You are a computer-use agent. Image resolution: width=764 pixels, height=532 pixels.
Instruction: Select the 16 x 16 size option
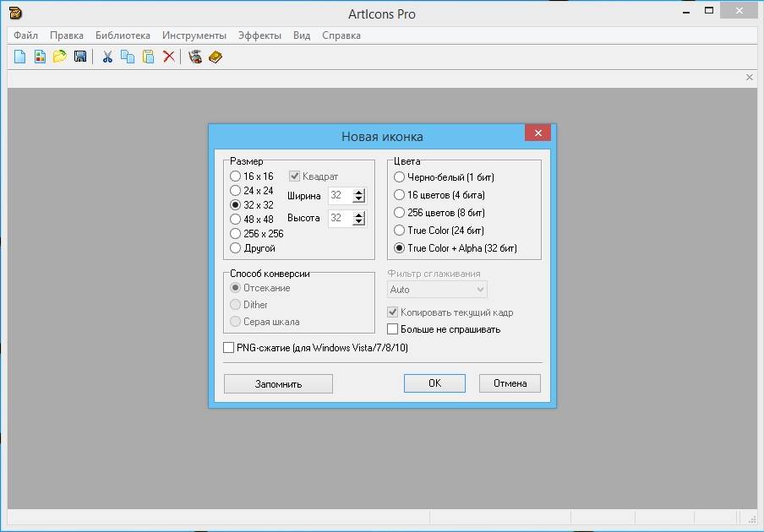[252, 176]
